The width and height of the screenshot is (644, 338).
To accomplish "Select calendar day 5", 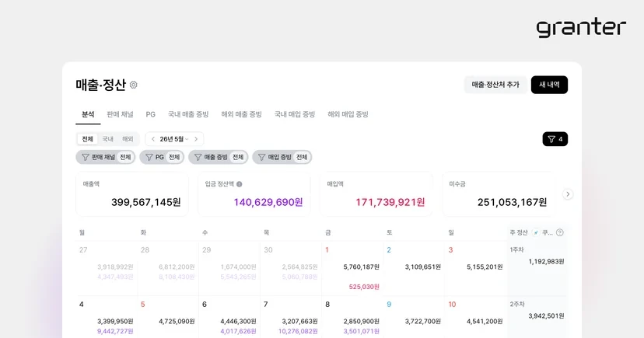I will (x=143, y=305).
